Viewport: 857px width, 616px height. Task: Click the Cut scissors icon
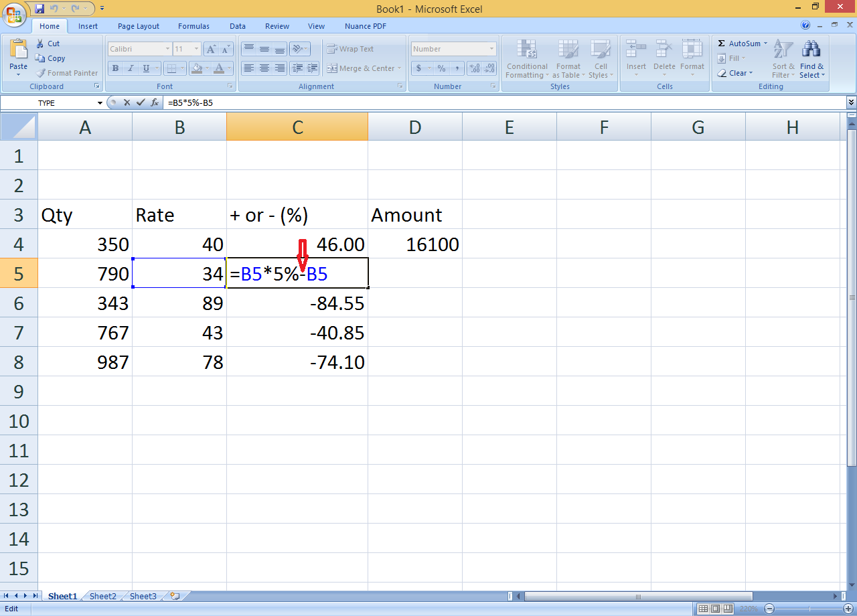(40, 44)
